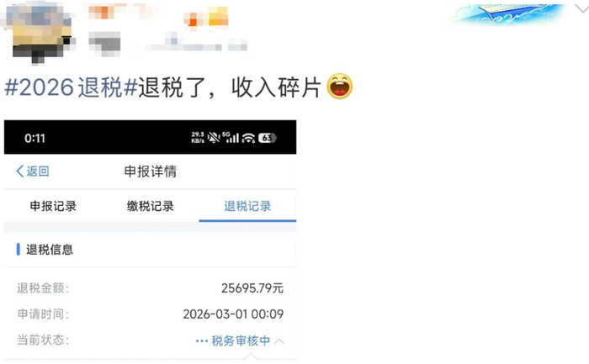Screen dimensions: 589x364
Task: Go back with the 返回 button
Action: tap(33, 171)
